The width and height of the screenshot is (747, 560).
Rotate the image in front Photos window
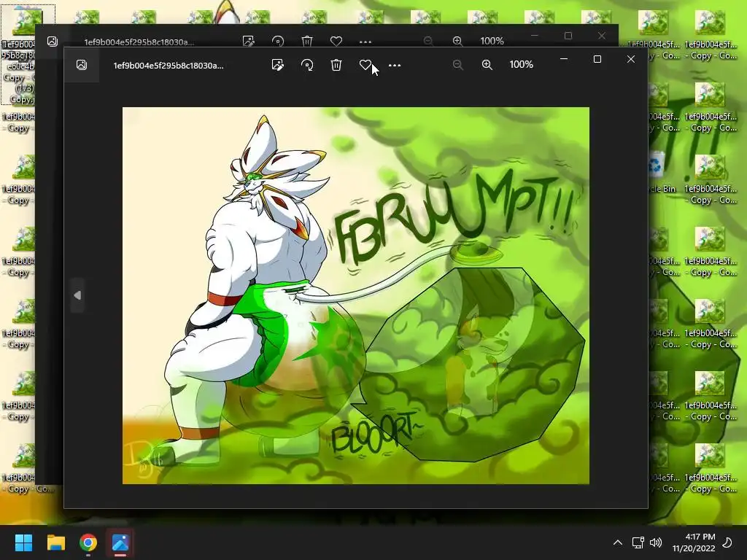(307, 65)
